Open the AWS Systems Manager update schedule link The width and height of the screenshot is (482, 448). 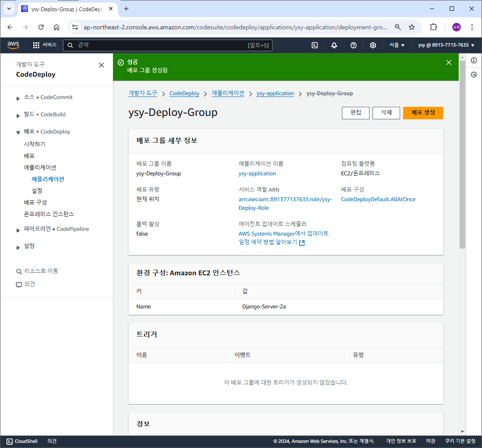[x=284, y=238]
